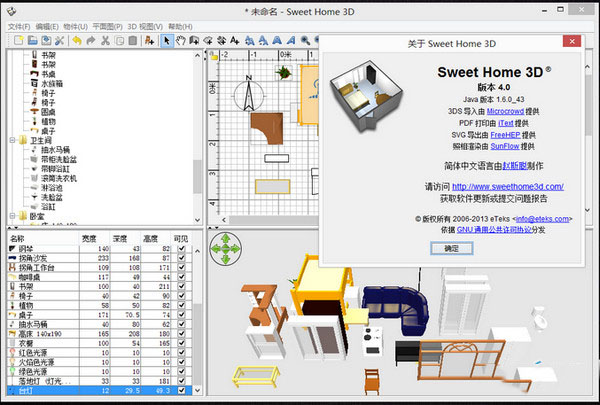Open Preferences tools icon in toolbar
This screenshot has width=600, height=405.
(59, 40)
